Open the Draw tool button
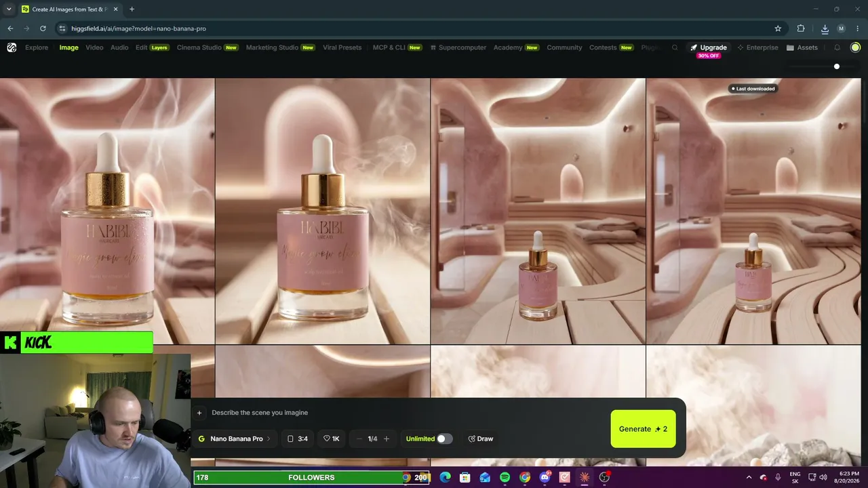The height and width of the screenshot is (488, 868). click(x=481, y=439)
